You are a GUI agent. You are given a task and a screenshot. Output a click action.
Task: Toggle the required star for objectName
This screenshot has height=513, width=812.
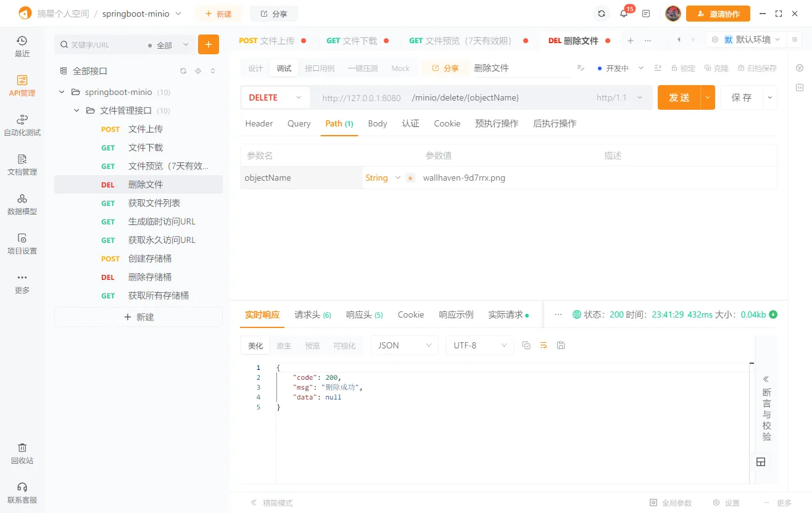pos(411,178)
